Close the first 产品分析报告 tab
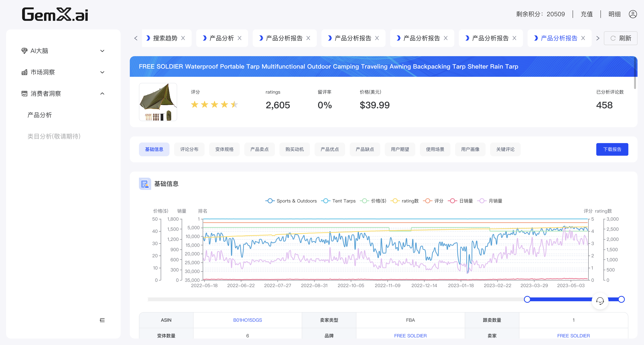Viewport: 644px width, 345px height. pos(308,38)
